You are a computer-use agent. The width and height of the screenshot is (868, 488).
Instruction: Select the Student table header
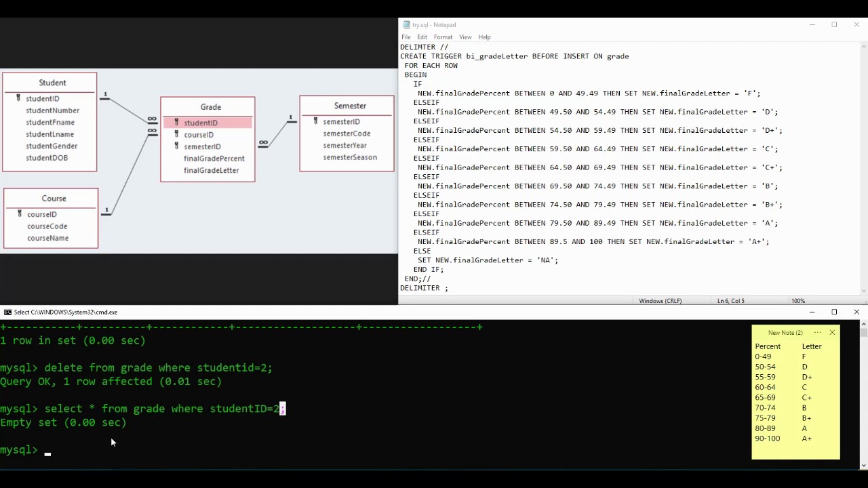52,83
